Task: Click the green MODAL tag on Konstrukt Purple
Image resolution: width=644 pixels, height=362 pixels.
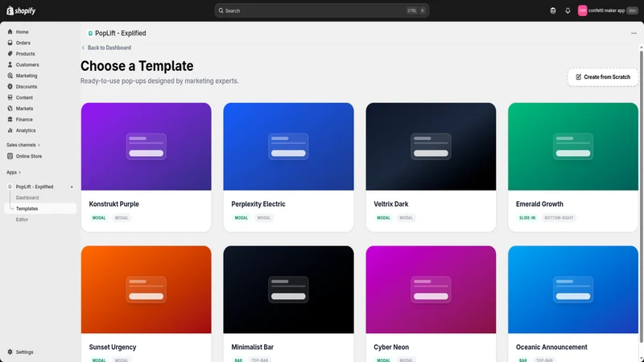Action: pos(99,218)
